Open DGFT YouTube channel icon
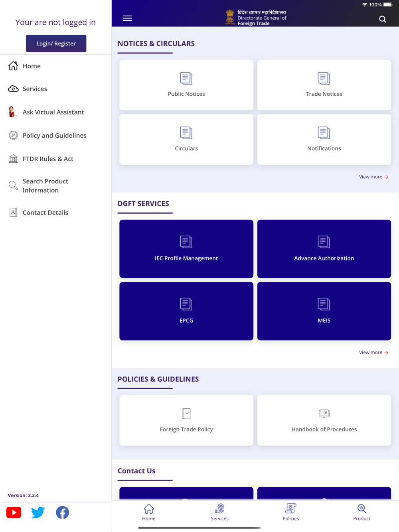Screen dimensions: 399x532 click(x=14, y=512)
